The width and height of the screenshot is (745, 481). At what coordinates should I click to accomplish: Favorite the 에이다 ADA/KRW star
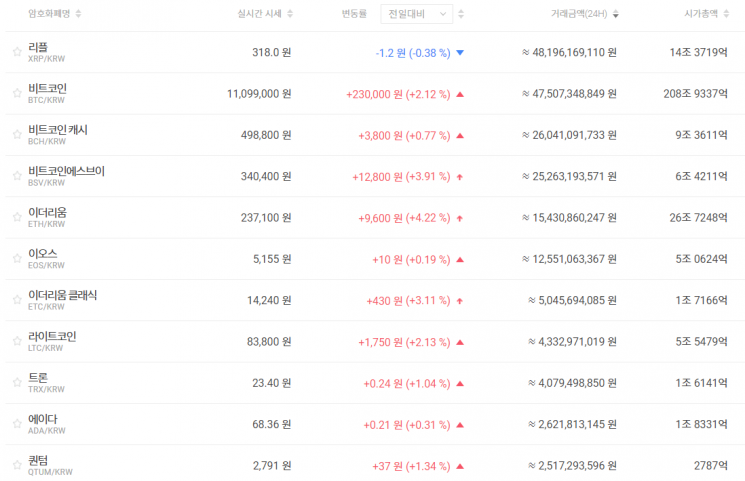point(17,424)
